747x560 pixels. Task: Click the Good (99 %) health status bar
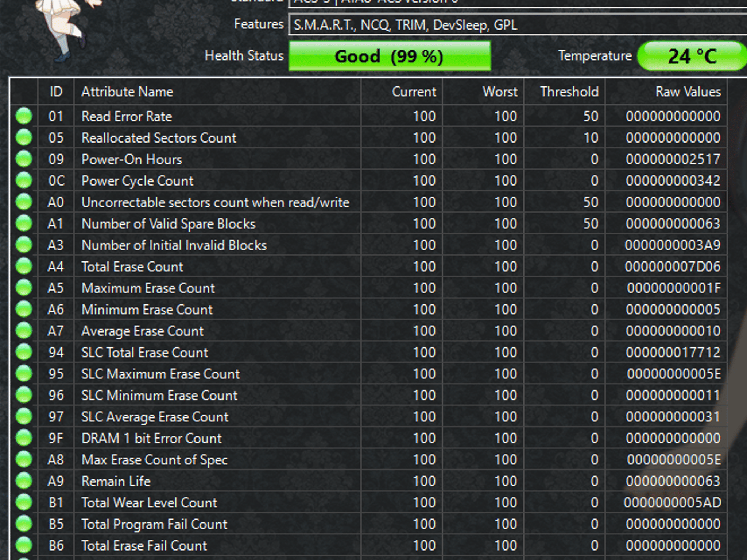[x=390, y=56]
